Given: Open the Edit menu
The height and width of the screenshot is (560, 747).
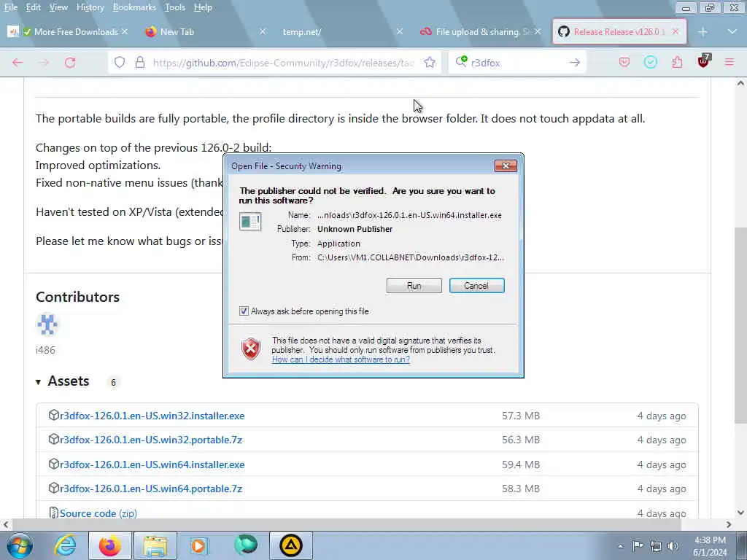Looking at the screenshot, I should pos(33,7).
